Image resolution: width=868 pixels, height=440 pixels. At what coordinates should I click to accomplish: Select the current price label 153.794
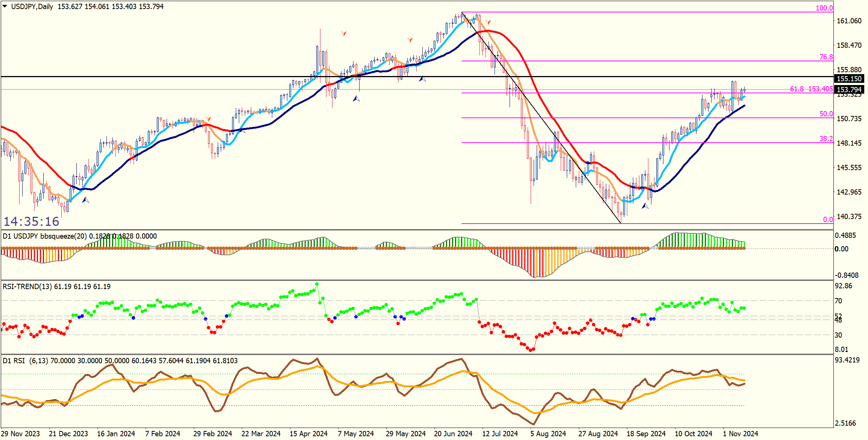click(x=849, y=90)
